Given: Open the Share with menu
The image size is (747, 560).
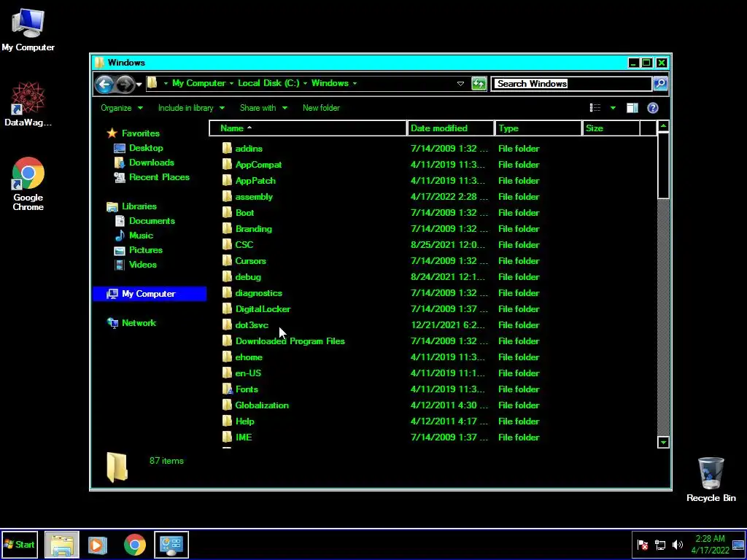Looking at the screenshot, I should pyautogui.click(x=263, y=108).
